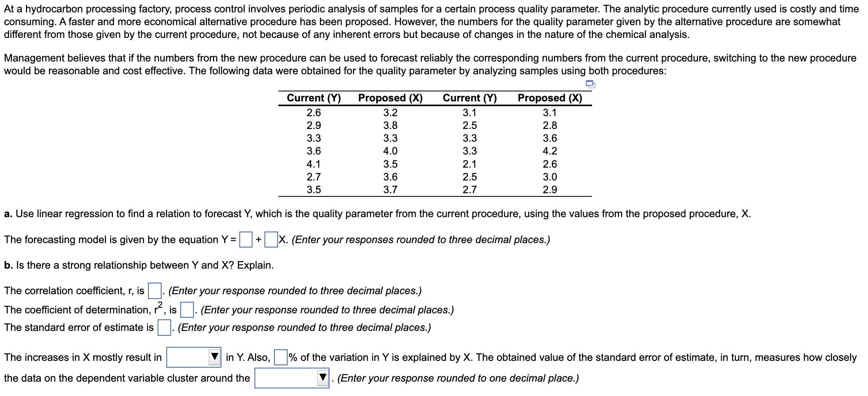Select the value 4.2 in the table

[x=550, y=151]
